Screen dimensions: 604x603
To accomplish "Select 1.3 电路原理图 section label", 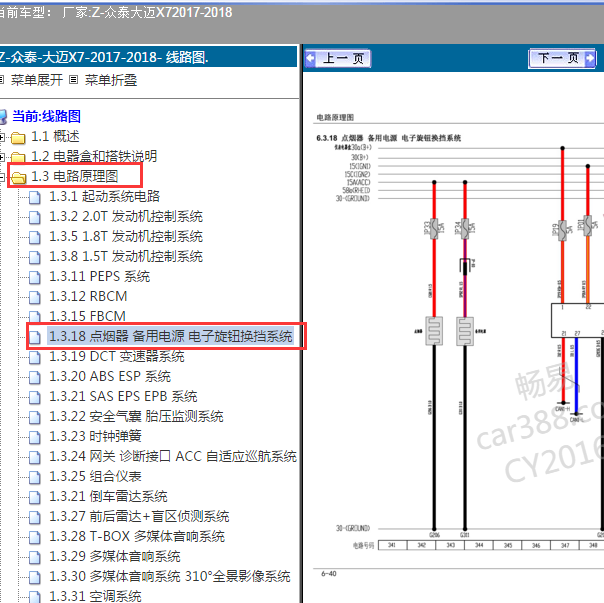I will (74, 176).
